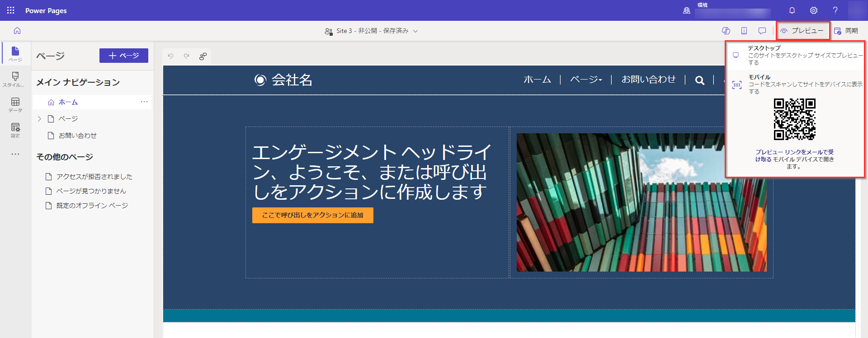Open the データ workspace in left rail
The image size is (868, 338).
tap(15, 104)
